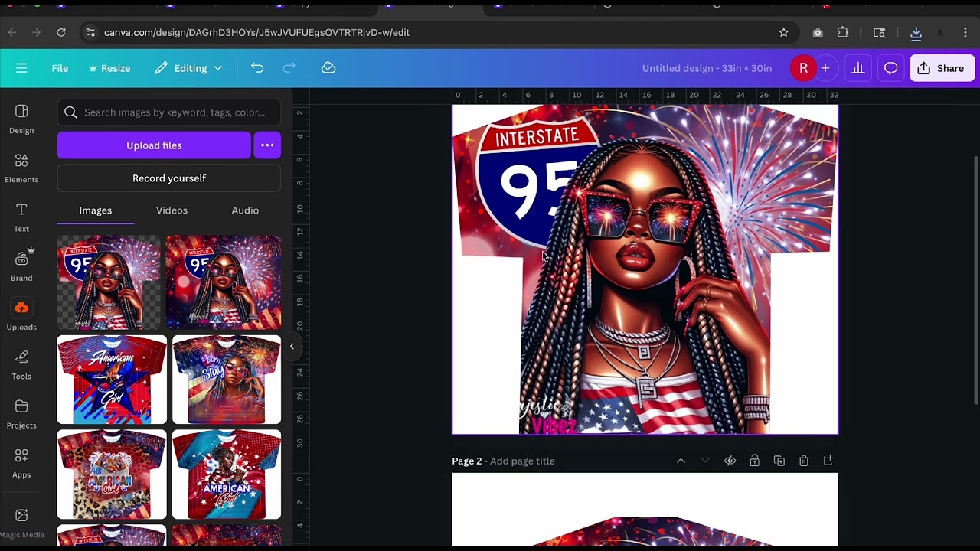This screenshot has width=980, height=551.
Task: Rename the Untitled design title
Action: click(x=707, y=68)
